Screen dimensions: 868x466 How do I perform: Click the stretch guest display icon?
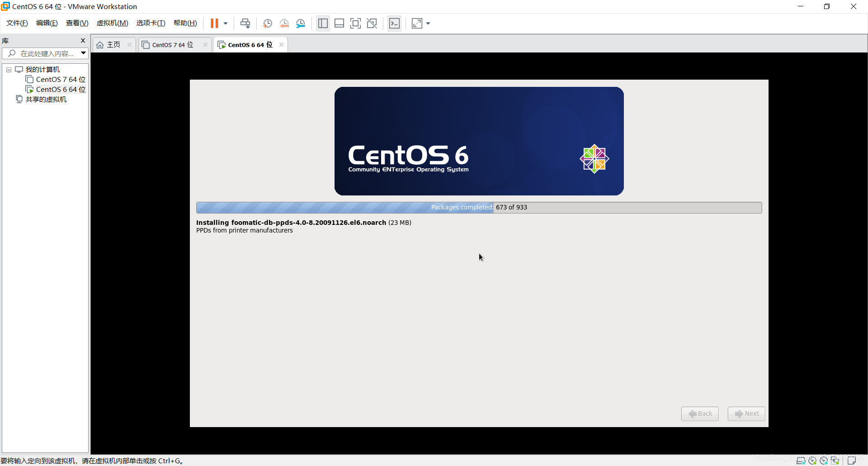(417, 23)
